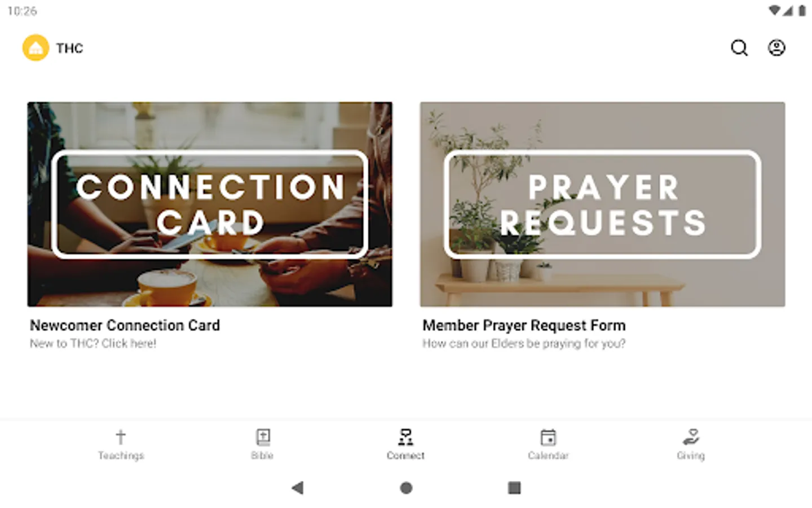Screen dimensions: 812x508
Task: Tap the Android recent apps square
Action: (514, 488)
